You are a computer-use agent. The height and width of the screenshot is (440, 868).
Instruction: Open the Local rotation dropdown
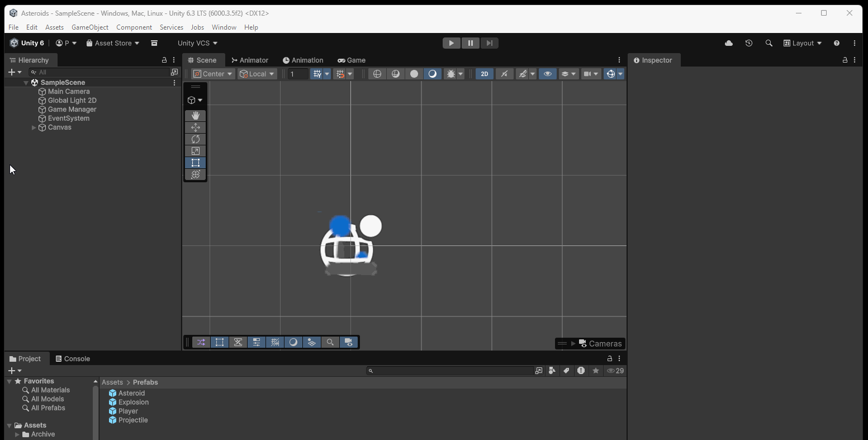pos(257,74)
